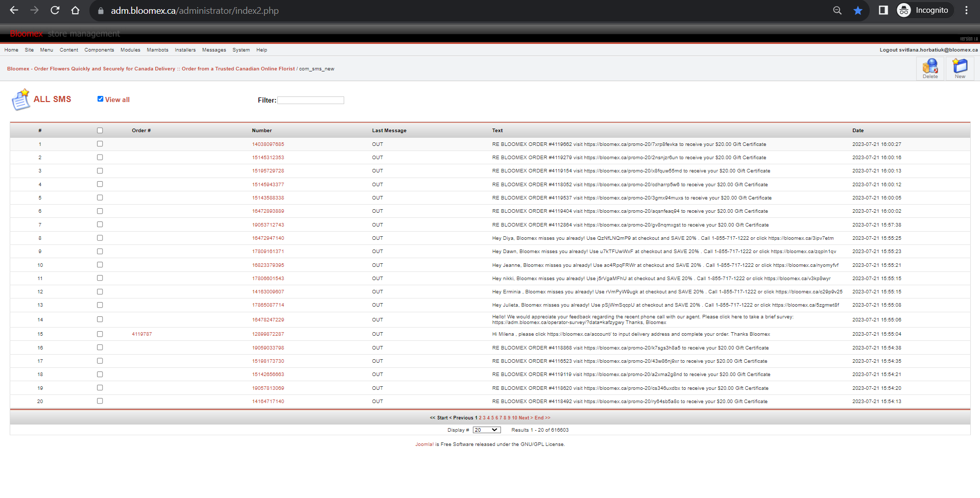This screenshot has width=980, height=498.
Task: Go to page 2 of results
Action: 480,418
